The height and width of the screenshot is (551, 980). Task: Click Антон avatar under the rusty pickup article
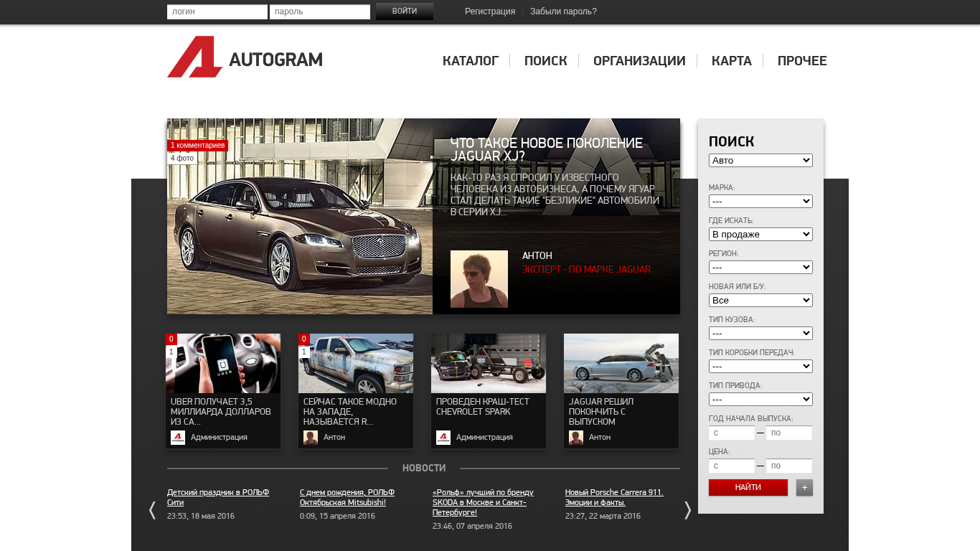[x=311, y=438]
